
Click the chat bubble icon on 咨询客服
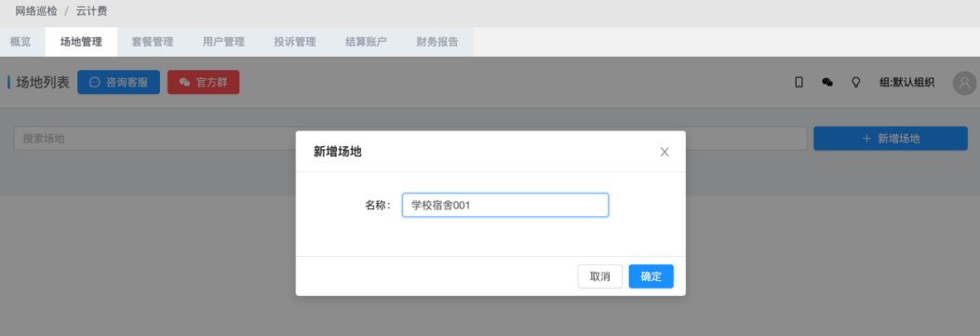94,83
